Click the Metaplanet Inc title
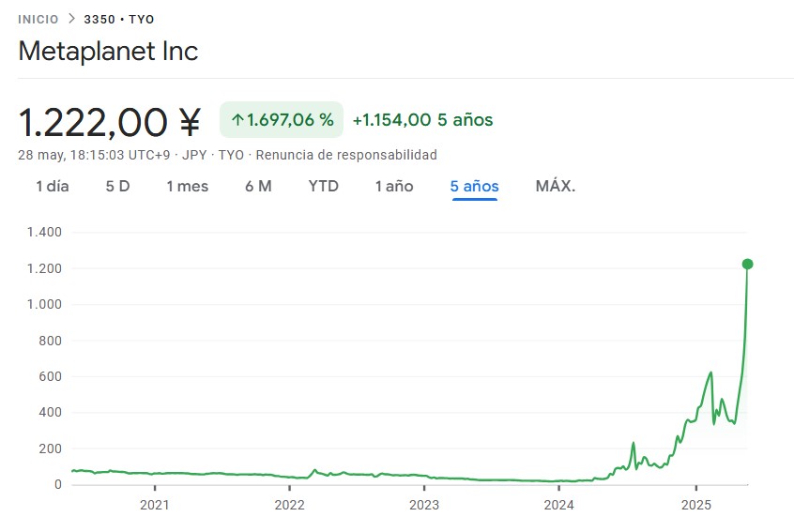The height and width of the screenshot is (532, 794). click(108, 51)
